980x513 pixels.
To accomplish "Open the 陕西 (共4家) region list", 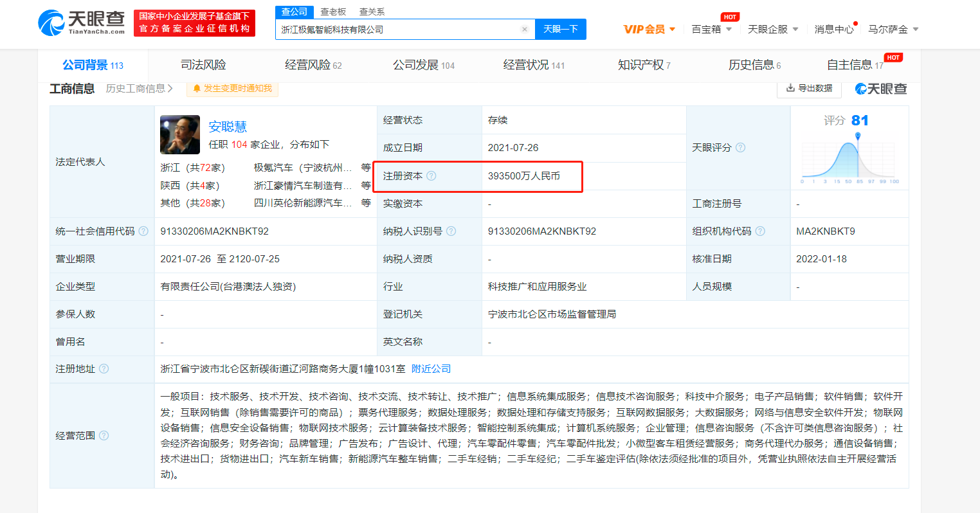I will (x=190, y=186).
